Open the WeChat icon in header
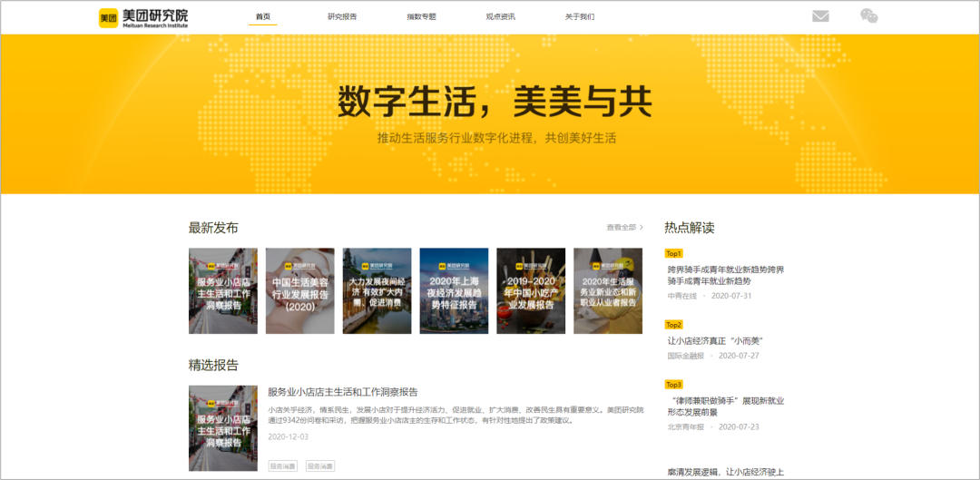Viewport: 980px width, 480px height. (868, 16)
